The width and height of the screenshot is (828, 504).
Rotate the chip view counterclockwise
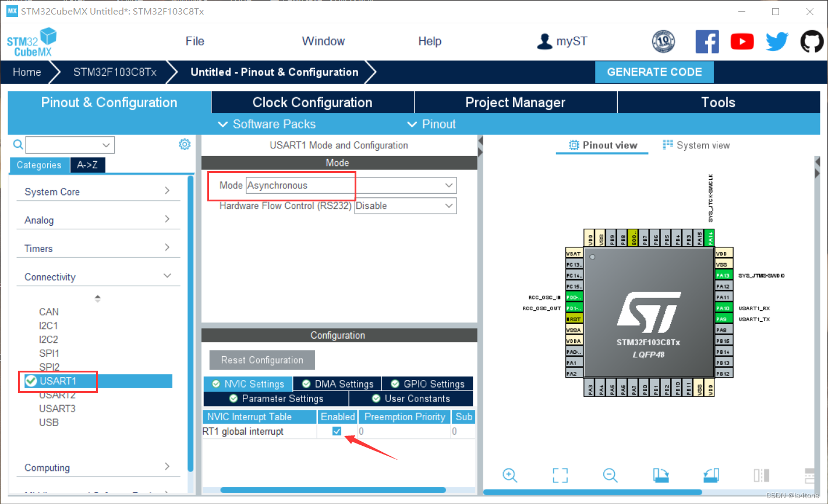pyautogui.click(x=710, y=475)
